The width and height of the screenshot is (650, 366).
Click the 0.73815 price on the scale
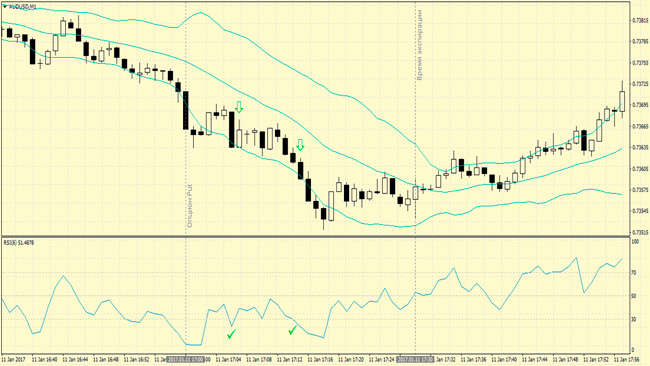pos(640,20)
